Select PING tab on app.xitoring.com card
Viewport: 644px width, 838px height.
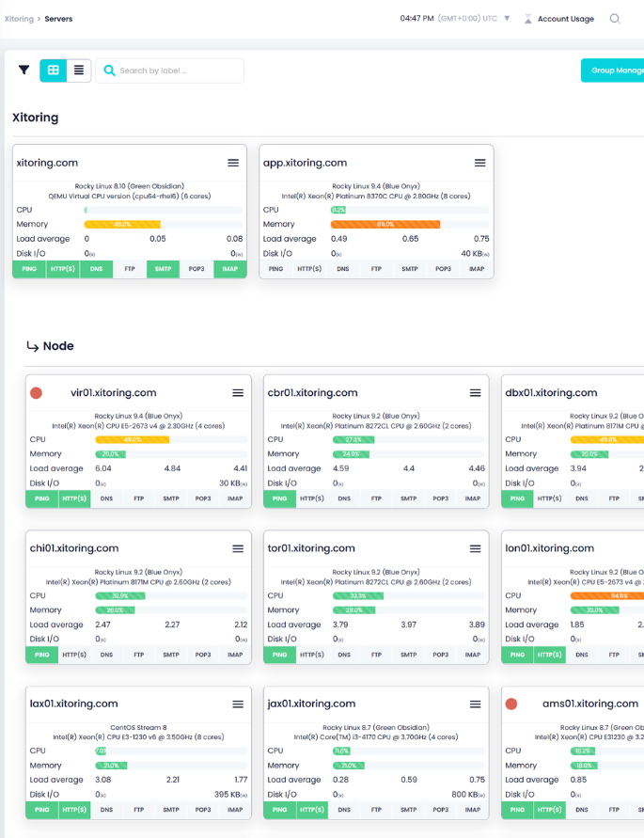[275, 269]
